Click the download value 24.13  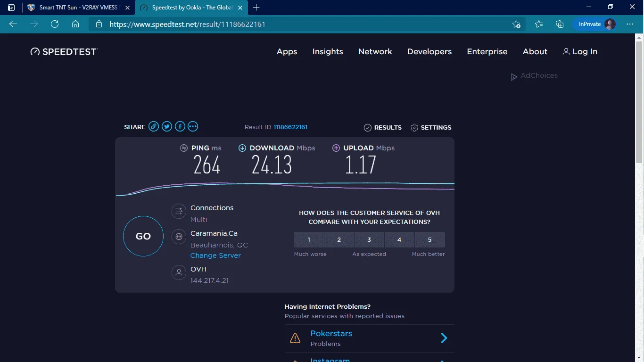272,165
